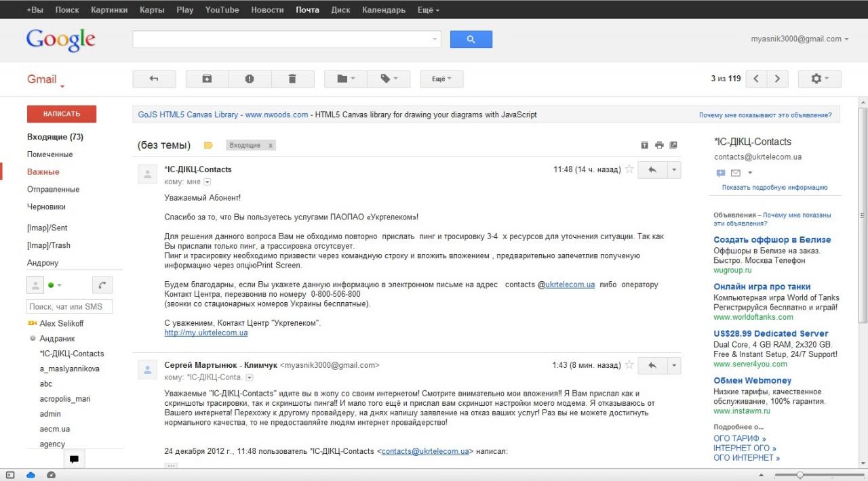Open conversation in a new window

click(673, 145)
